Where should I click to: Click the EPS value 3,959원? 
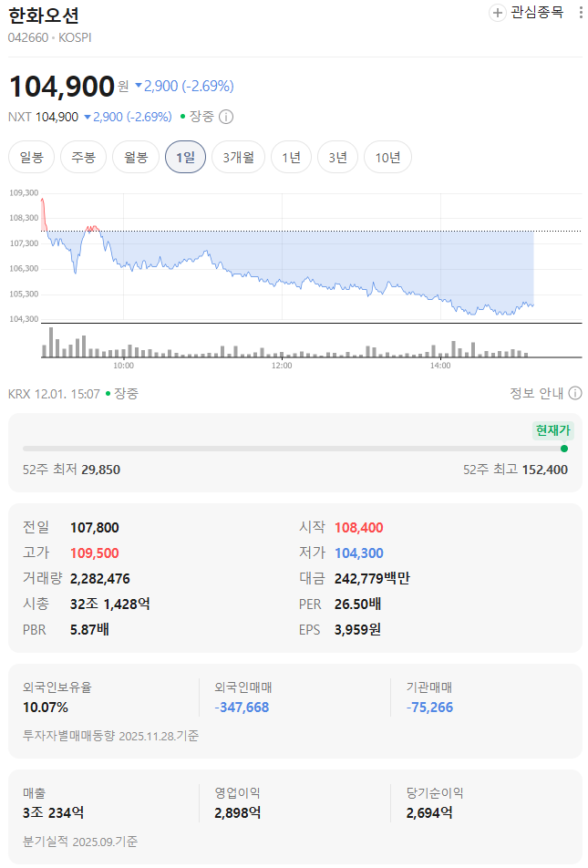[x=357, y=629]
